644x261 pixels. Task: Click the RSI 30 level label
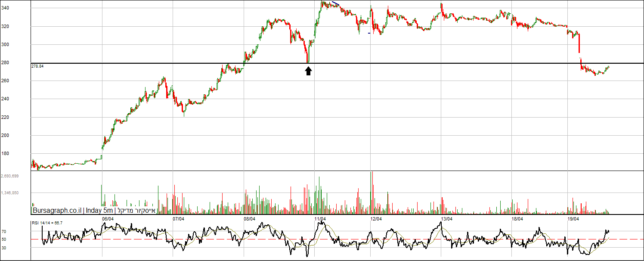tap(4, 248)
